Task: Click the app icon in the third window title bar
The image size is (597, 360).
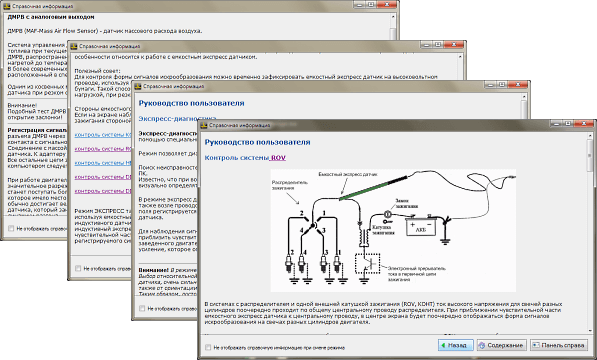Action: [138, 86]
